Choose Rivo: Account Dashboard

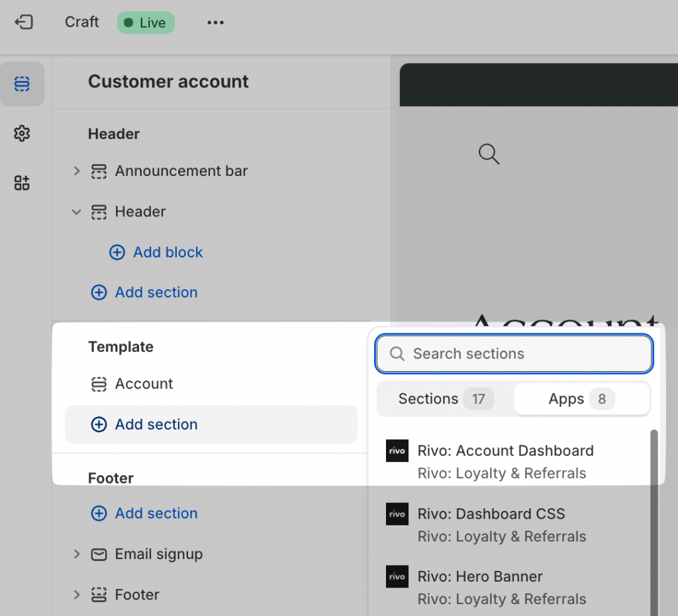pyautogui.click(x=513, y=462)
